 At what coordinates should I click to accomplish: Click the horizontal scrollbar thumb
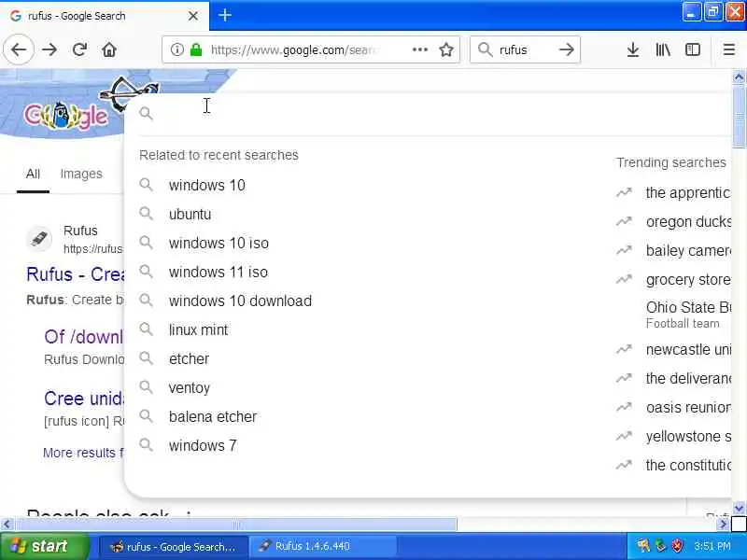(x=236, y=525)
